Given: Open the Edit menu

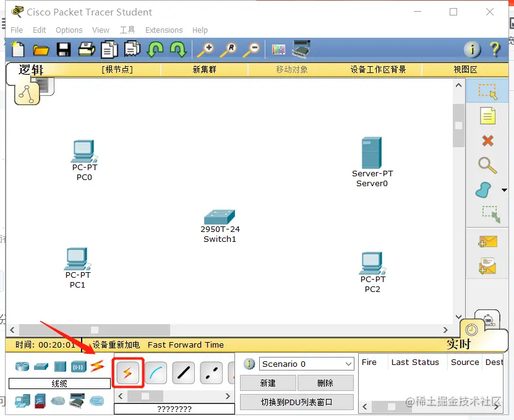Looking at the screenshot, I should pos(40,30).
